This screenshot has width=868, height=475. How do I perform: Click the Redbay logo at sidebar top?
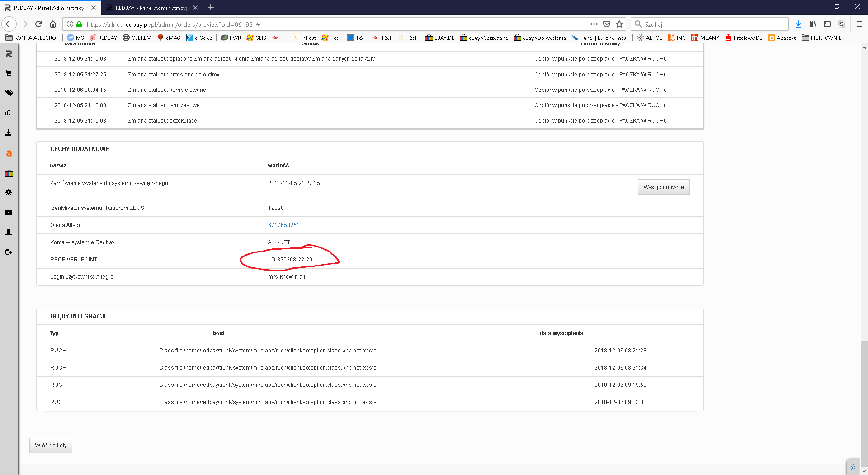click(x=9, y=54)
